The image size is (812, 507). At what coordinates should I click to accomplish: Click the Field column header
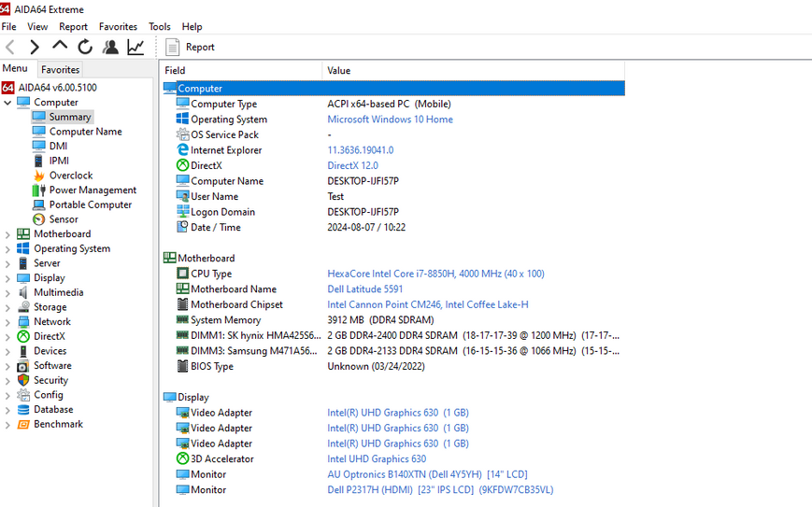241,70
